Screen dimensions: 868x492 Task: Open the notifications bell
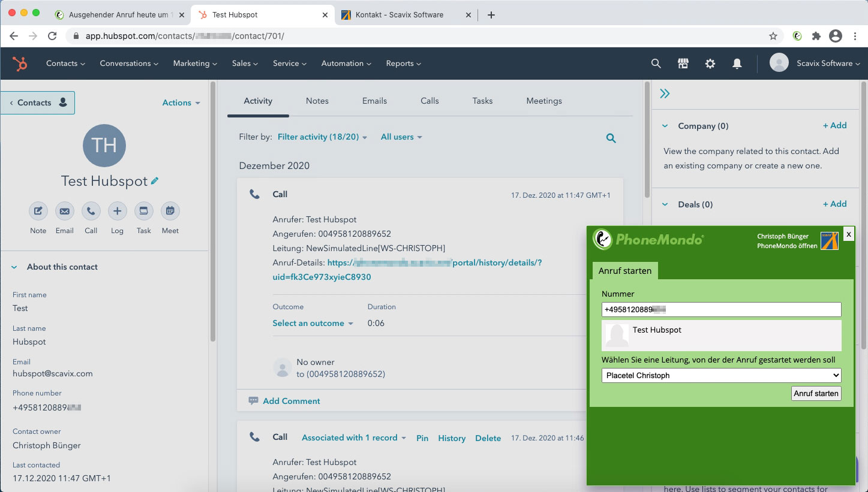[737, 64]
